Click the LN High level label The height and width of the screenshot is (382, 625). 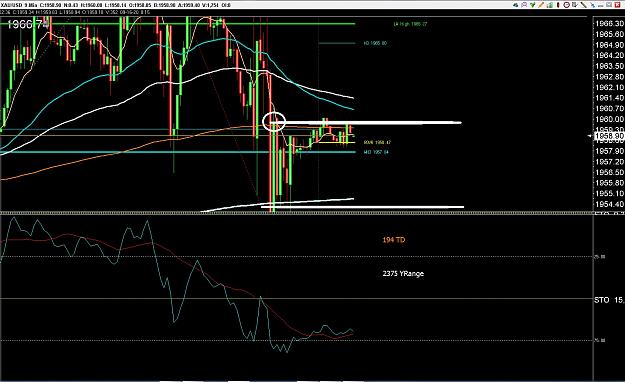tap(410, 24)
